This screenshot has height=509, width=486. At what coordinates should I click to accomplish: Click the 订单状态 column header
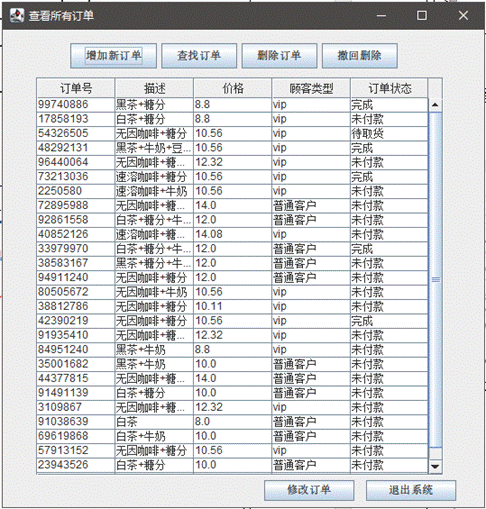tap(389, 88)
